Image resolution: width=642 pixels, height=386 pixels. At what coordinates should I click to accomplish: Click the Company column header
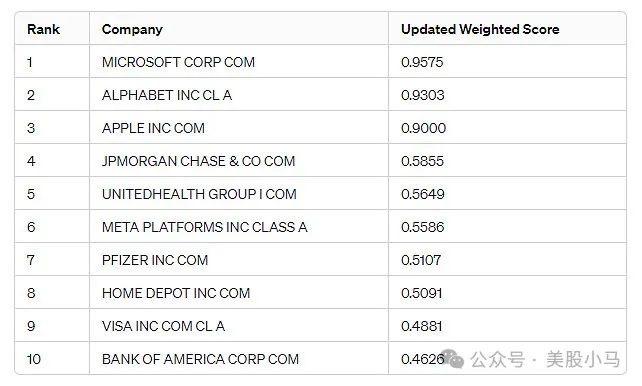132,29
